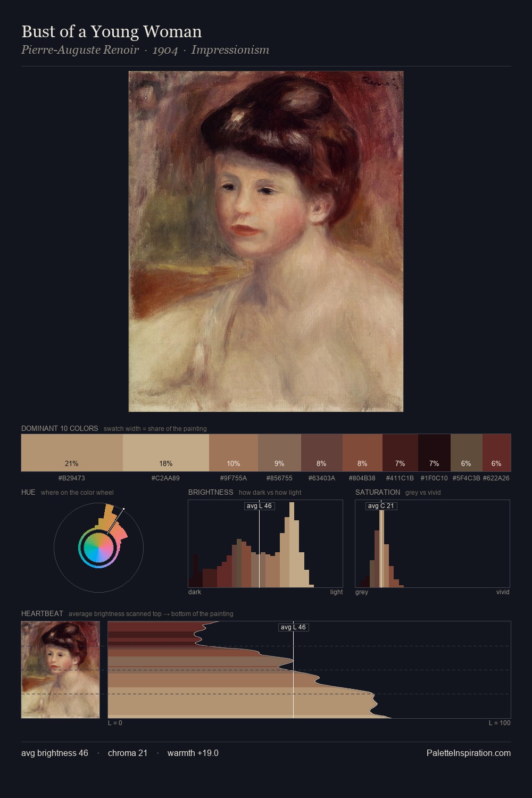Pick the 8% swatch #63403A
This screenshot has width=532, height=798.
pos(322,453)
